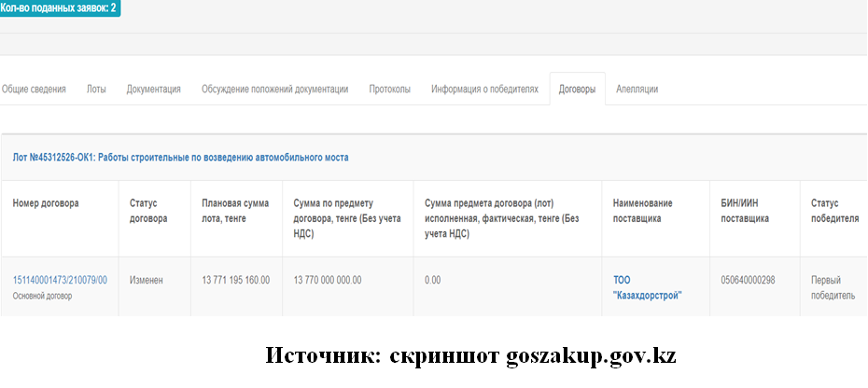This screenshot has height=388, width=868.
Task: Switch to the Лоты tab
Action: [96, 90]
